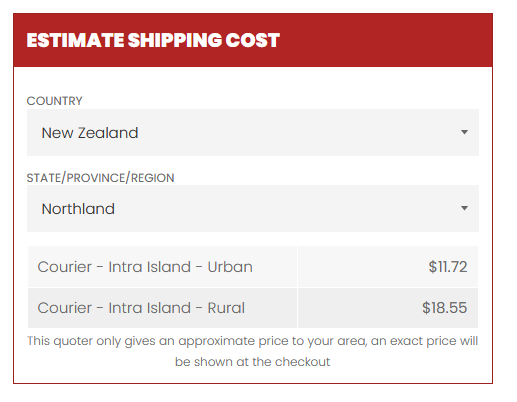Click the $11.72 urban shipping price
The width and height of the screenshot is (517, 402).
448,267
